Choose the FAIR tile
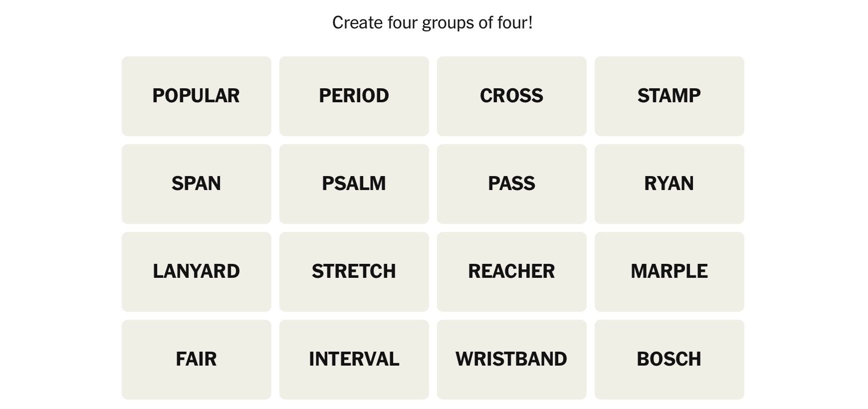The image size is (868, 409). point(196,359)
